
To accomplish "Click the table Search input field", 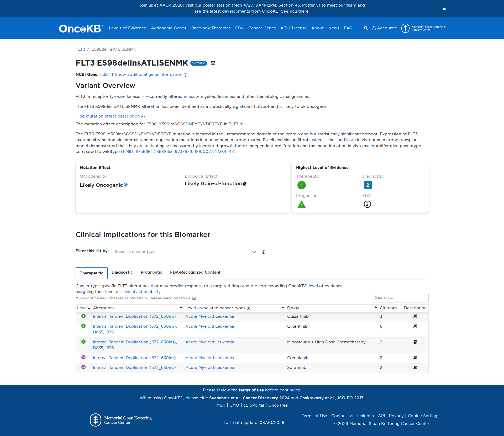I will [400, 298].
